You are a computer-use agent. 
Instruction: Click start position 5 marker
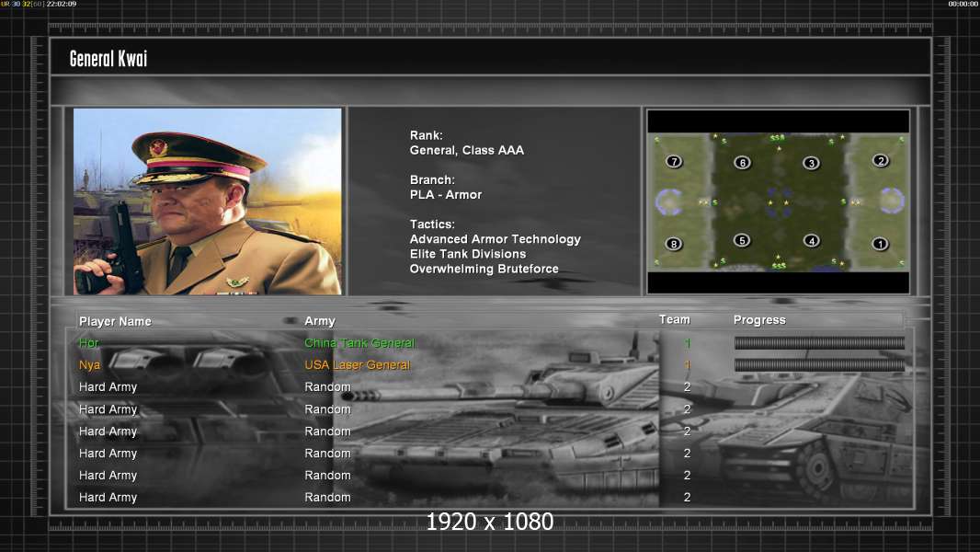[x=742, y=240]
